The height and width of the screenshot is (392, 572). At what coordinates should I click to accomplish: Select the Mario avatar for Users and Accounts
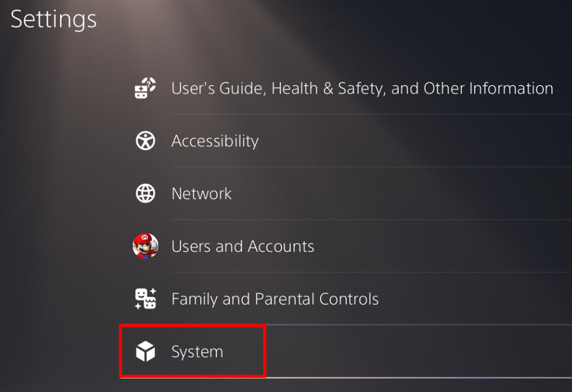click(145, 246)
